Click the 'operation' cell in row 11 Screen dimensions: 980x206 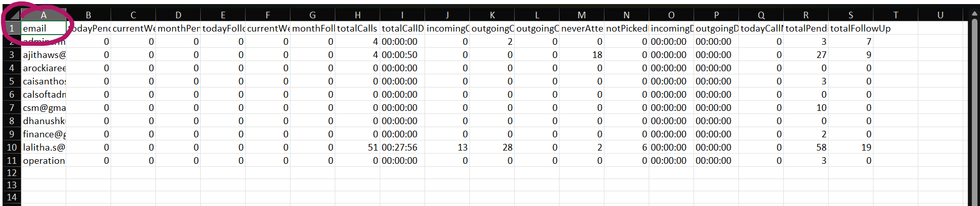coord(44,160)
